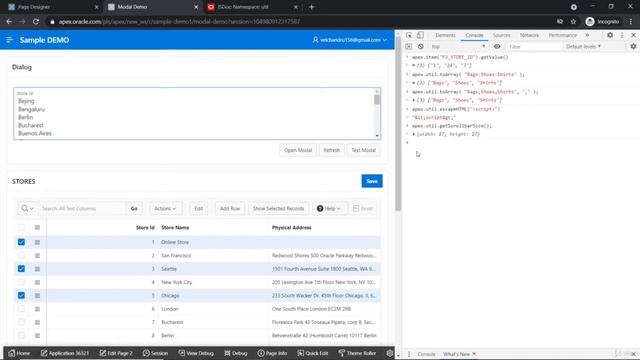Toggle DevTools device toolbar icon

point(420,36)
